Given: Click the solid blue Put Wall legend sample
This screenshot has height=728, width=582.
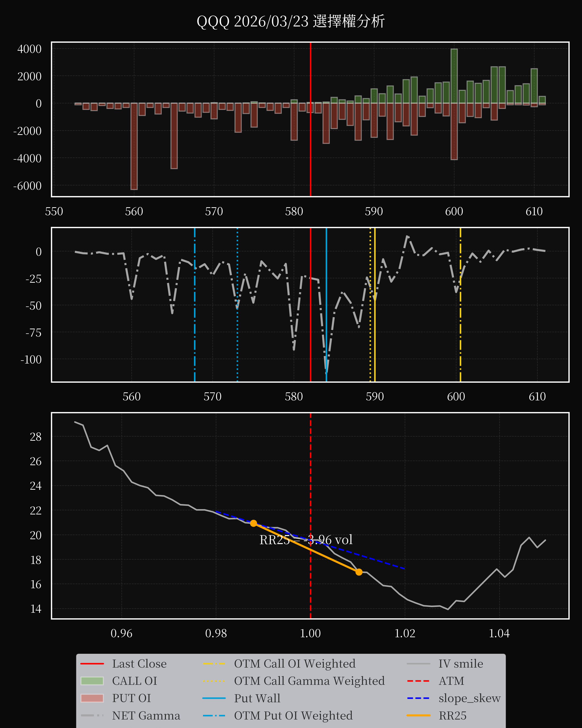Looking at the screenshot, I should pyautogui.click(x=214, y=698).
